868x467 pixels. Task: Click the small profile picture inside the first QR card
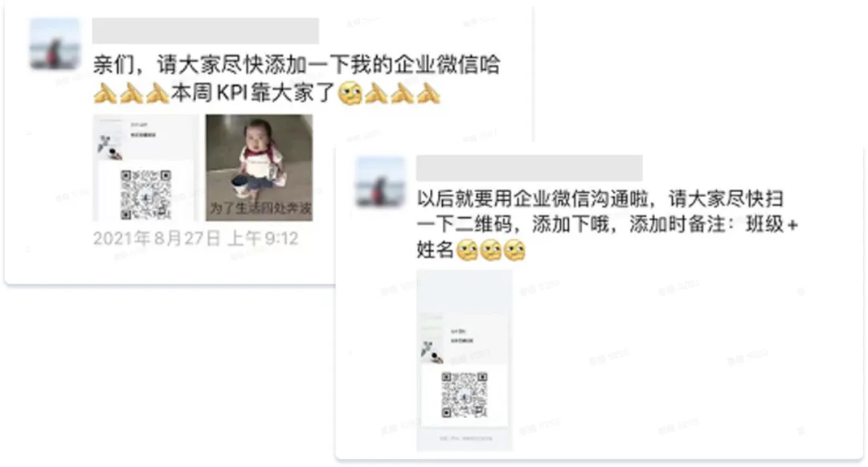point(108,145)
